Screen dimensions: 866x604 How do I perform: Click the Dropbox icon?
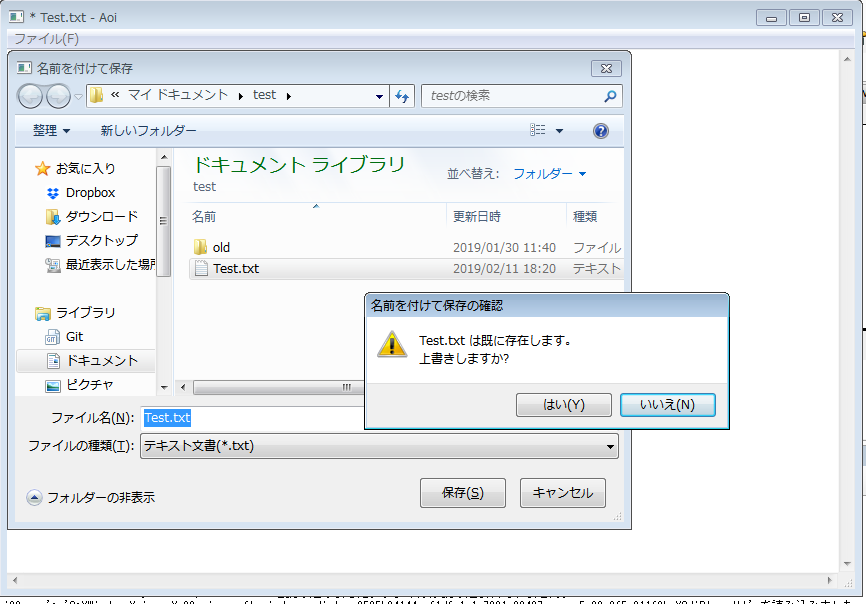click(53, 193)
